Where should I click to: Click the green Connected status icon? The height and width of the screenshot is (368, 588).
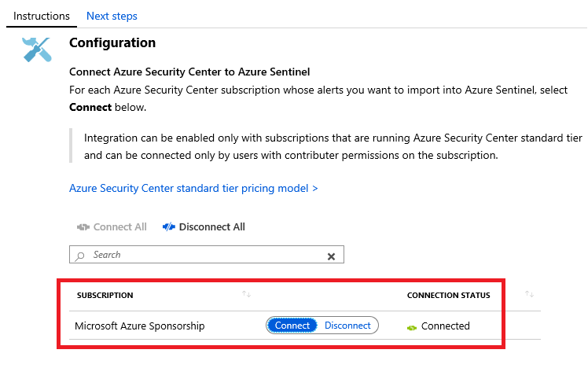coord(411,326)
